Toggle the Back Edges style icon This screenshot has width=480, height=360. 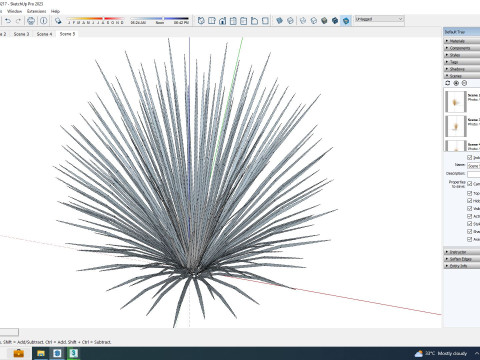click(x=290, y=21)
